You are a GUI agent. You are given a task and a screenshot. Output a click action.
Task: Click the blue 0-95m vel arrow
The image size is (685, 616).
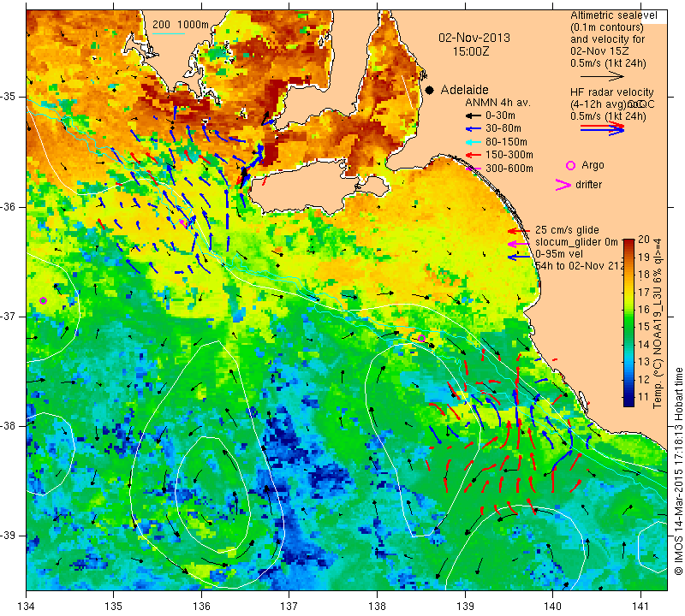pyautogui.click(x=519, y=257)
